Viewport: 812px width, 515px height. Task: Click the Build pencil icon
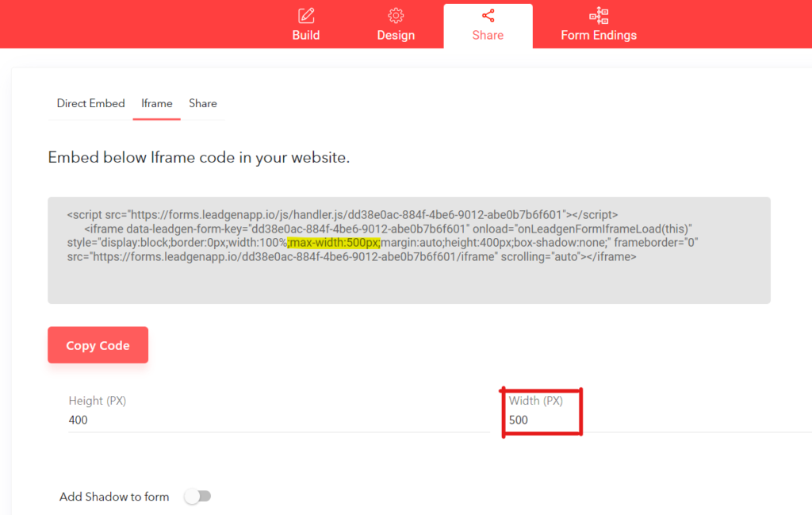(x=306, y=16)
